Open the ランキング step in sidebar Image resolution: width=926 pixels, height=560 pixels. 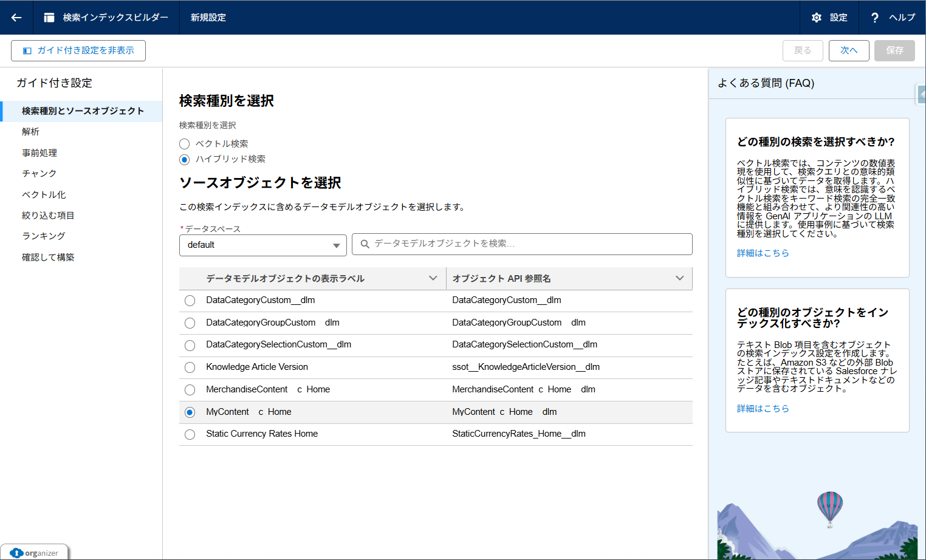(44, 236)
